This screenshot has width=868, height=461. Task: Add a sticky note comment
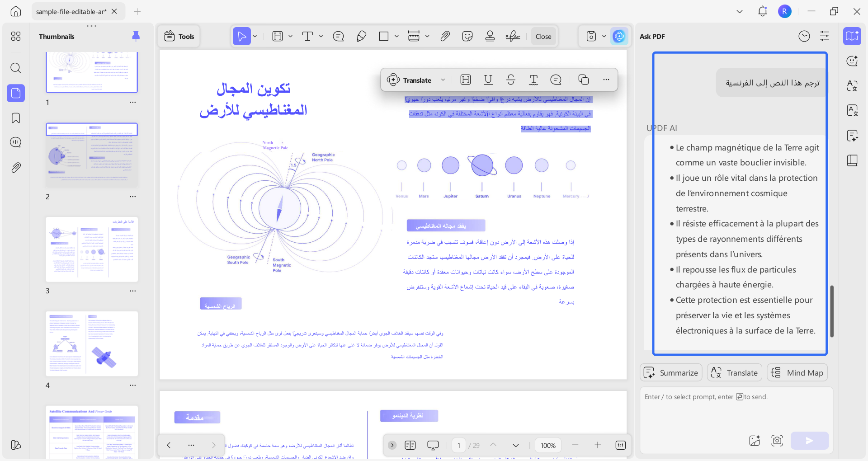[338, 36]
